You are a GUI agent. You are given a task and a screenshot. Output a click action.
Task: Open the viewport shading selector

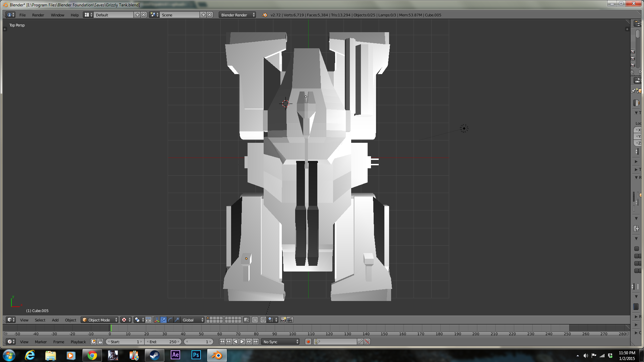click(x=126, y=320)
